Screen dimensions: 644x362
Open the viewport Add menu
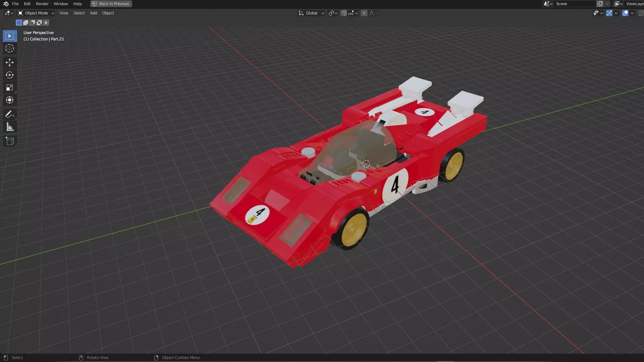[x=94, y=13]
